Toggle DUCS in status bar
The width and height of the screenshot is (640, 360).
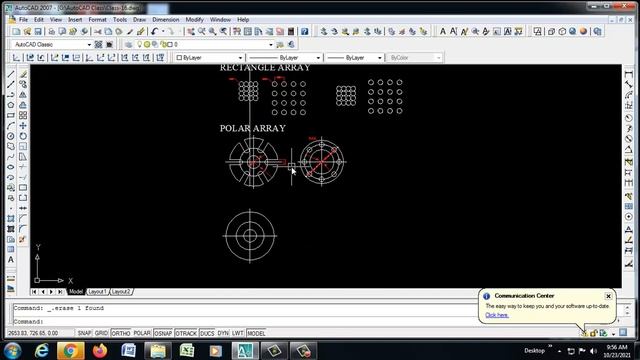pyautogui.click(x=207, y=333)
